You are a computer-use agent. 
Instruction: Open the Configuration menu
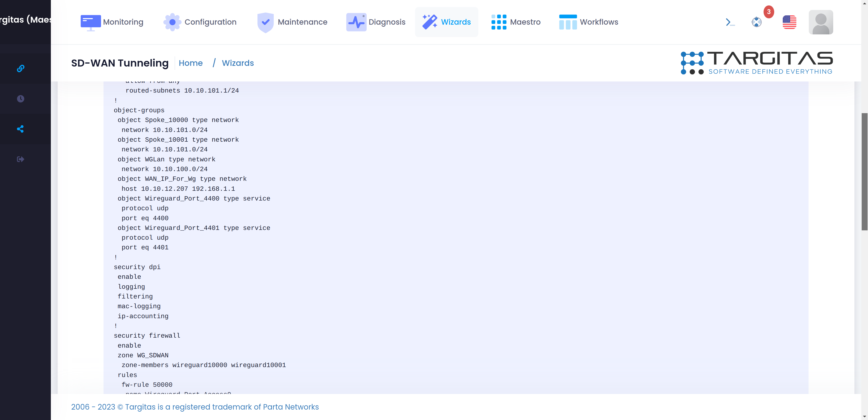[200, 22]
